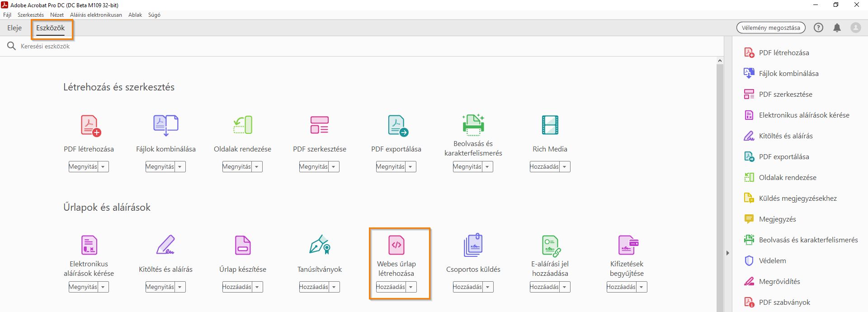Open the dropdown arrow under Kifizetések begyűjtése
The image size is (868, 312).
tap(642, 287)
